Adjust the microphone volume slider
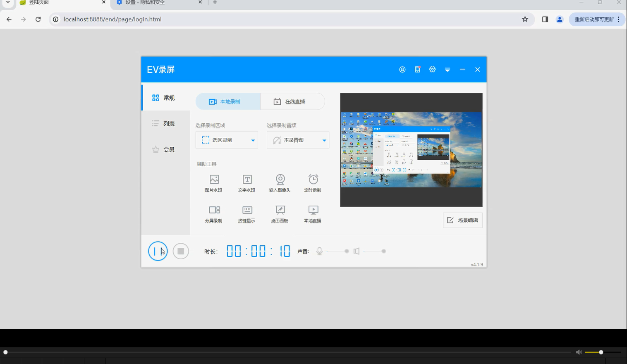 pos(338,251)
